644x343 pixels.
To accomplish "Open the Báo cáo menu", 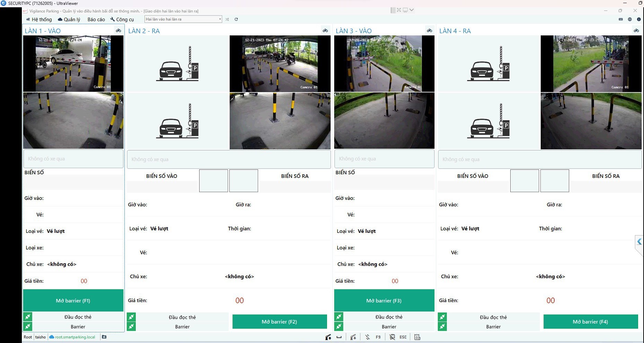I will 96,19.
